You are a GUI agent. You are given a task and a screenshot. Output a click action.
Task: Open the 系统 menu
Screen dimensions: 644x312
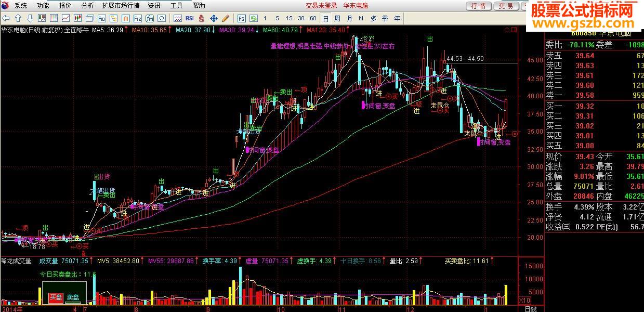(21, 6)
